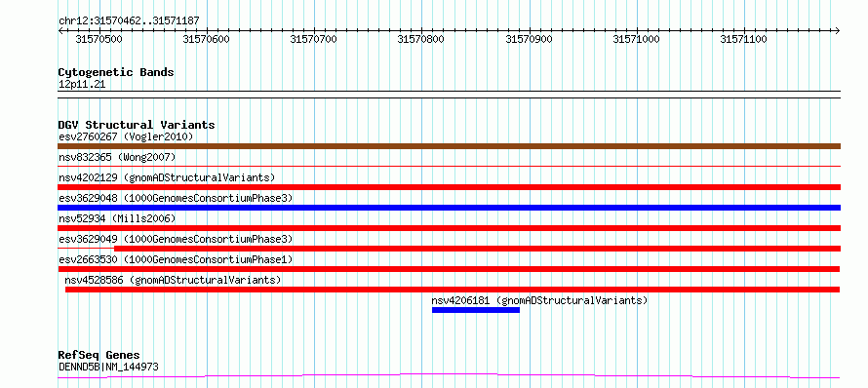Click esv2663530 1000GenomesConsortiumPhase1 label

[176, 259]
